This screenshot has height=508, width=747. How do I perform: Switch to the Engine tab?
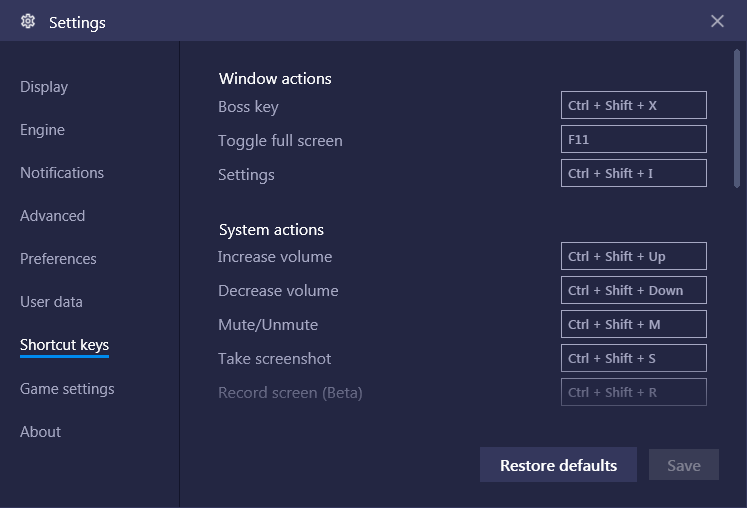click(42, 130)
